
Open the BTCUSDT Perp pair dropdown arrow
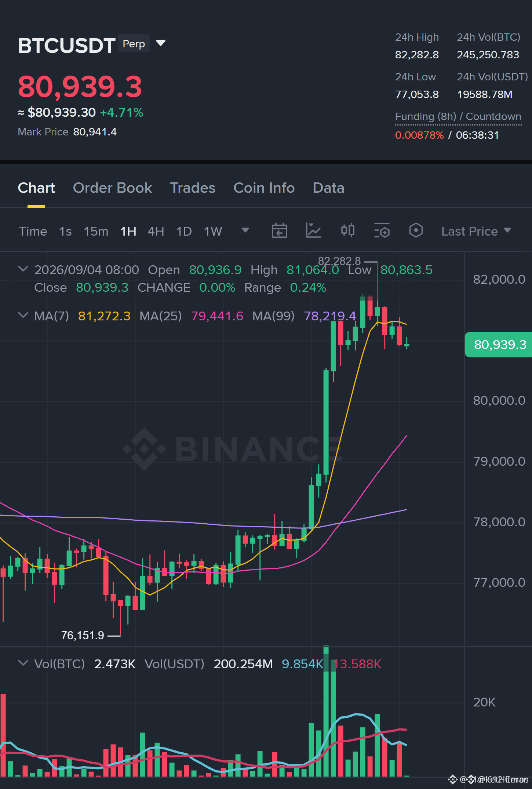pos(161,43)
